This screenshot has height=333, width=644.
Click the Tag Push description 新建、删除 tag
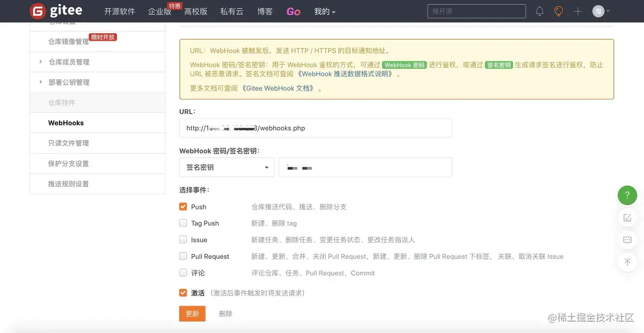point(274,223)
